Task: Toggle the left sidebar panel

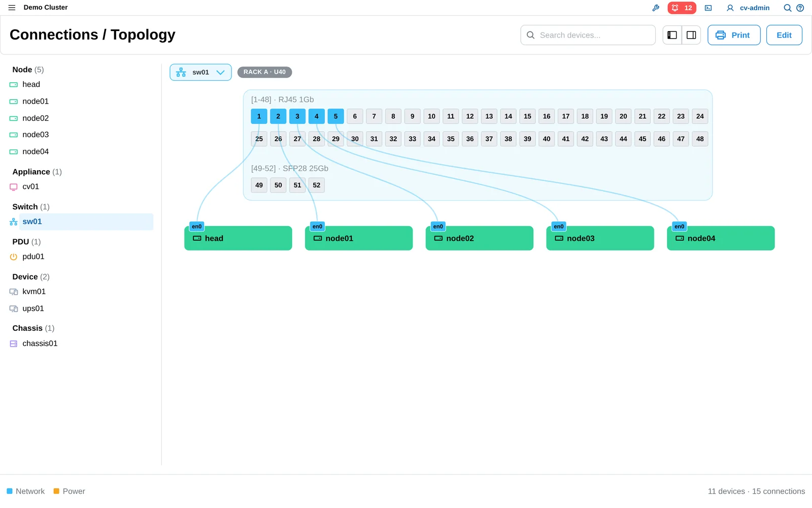Action: 672,35
